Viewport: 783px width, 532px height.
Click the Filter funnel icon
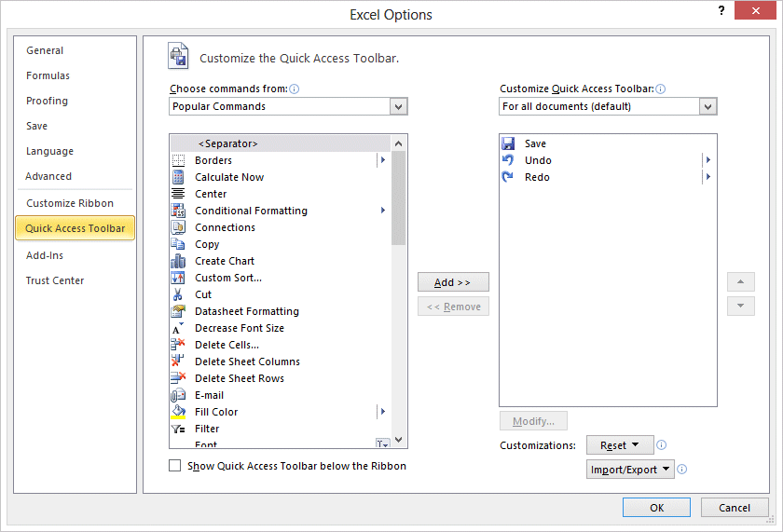(x=178, y=429)
